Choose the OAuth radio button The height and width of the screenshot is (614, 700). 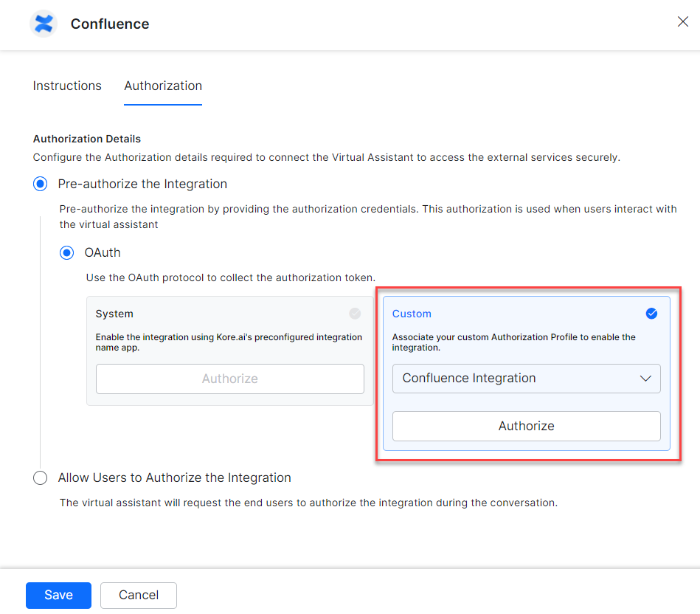tap(67, 252)
